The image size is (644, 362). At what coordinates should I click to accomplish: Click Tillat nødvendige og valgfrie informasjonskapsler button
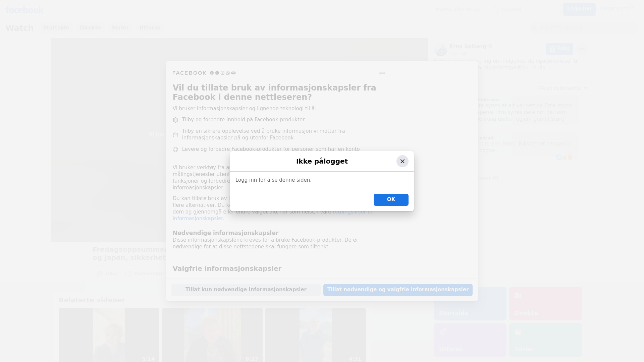(x=397, y=290)
